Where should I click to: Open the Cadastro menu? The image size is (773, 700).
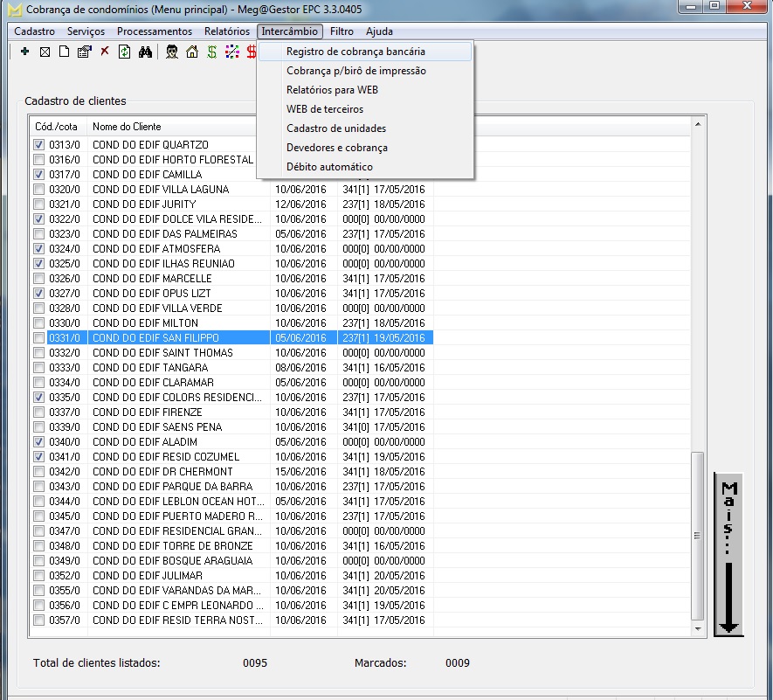click(35, 31)
